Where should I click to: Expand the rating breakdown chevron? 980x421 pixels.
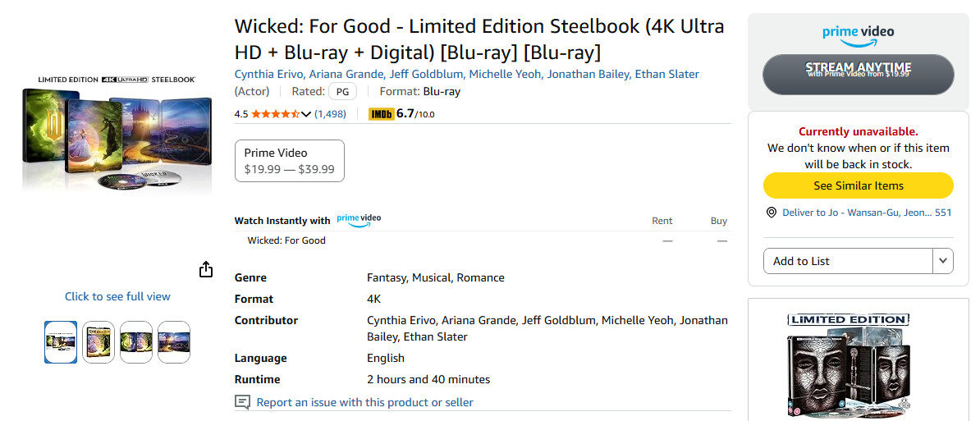[x=305, y=114]
